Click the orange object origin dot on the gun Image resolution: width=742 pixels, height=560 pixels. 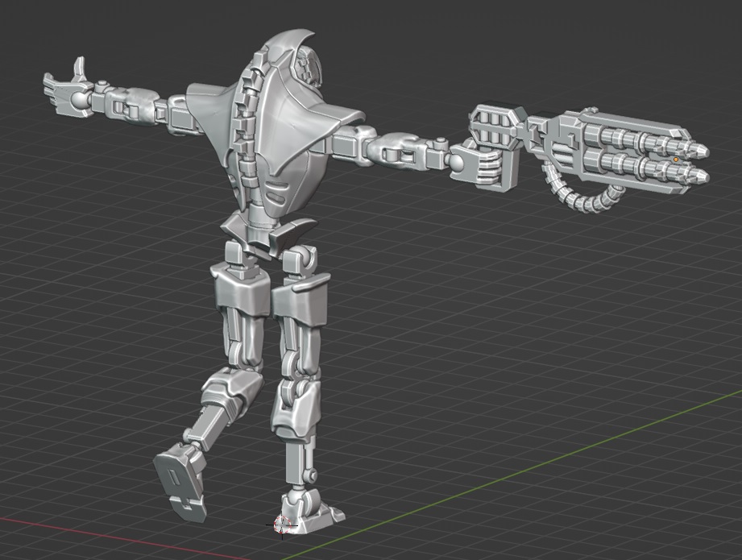674,160
